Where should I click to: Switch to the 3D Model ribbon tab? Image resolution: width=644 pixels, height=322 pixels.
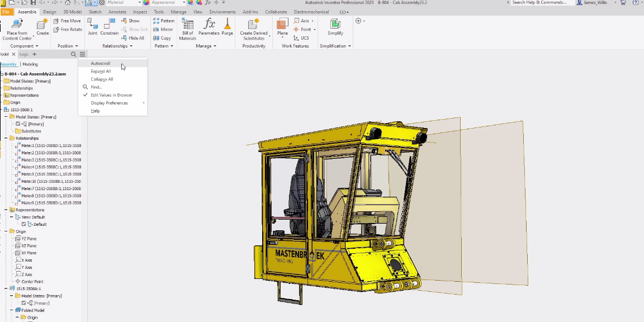72,12
